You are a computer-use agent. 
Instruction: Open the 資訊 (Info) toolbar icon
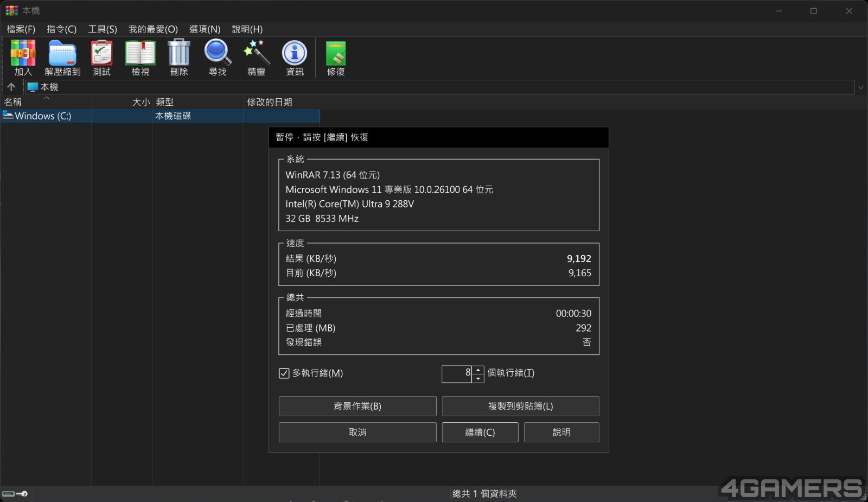click(x=295, y=57)
